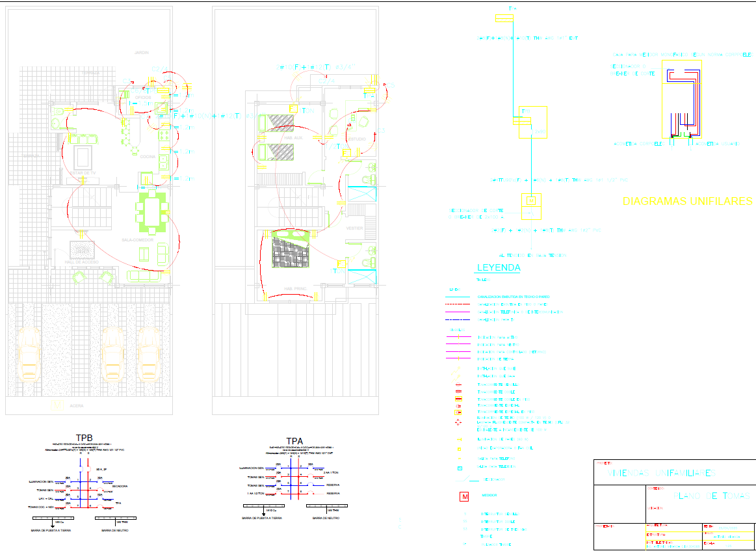Select the green unidad evaporadora symbol in legend
Screen dimensions: 756x551
458,448
